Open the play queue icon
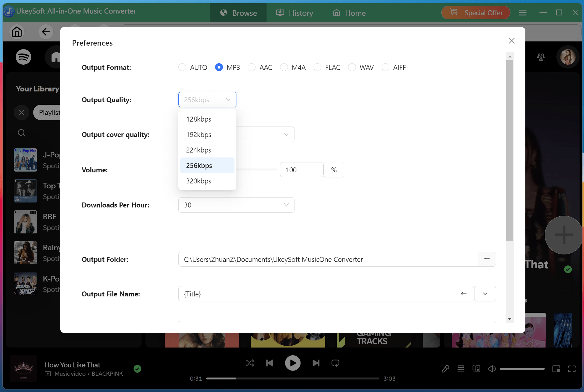The height and width of the screenshot is (392, 584). click(461, 369)
